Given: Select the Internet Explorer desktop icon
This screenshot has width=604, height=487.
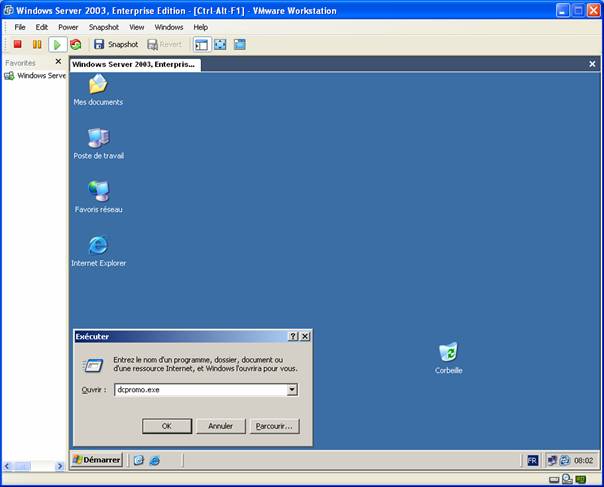Looking at the screenshot, I should tap(99, 251).
